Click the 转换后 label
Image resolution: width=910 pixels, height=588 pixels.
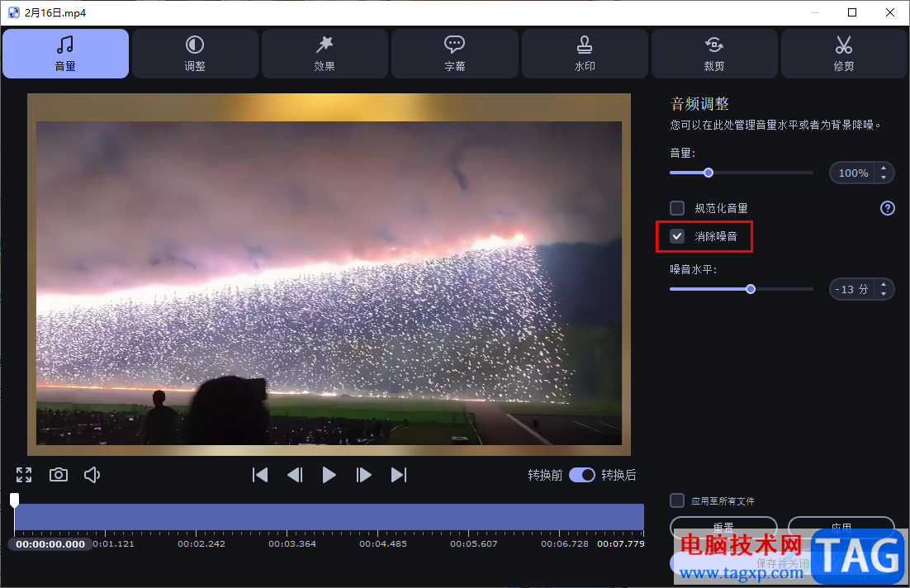[x=619, y=475]
